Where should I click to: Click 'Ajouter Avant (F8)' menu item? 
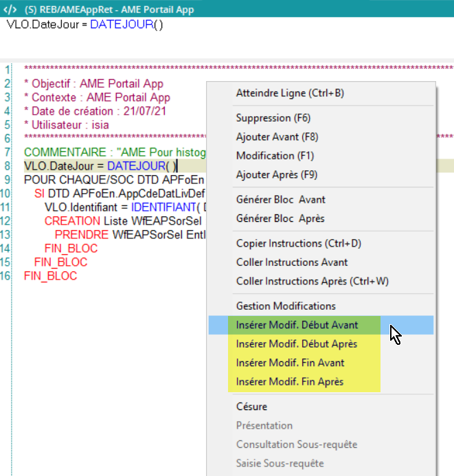277,137
